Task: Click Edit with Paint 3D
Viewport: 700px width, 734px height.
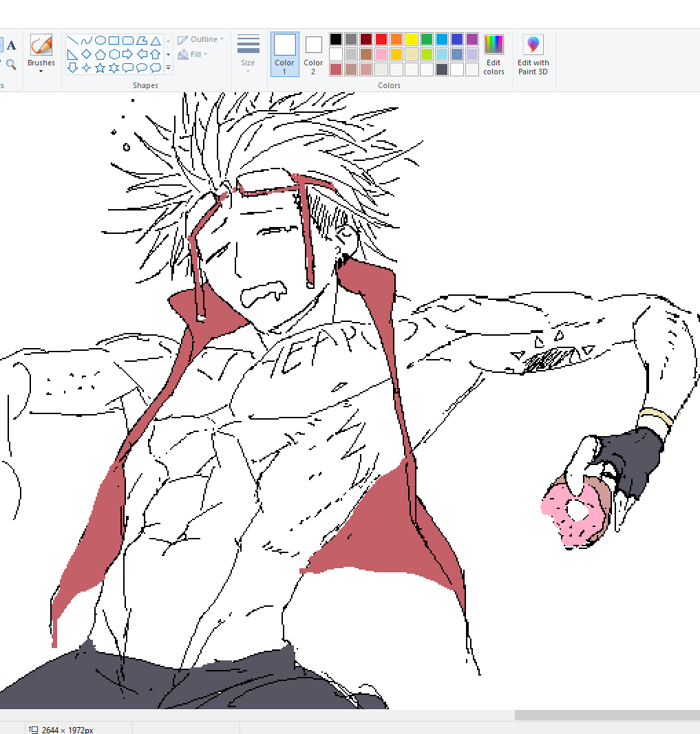Action: 533,54
